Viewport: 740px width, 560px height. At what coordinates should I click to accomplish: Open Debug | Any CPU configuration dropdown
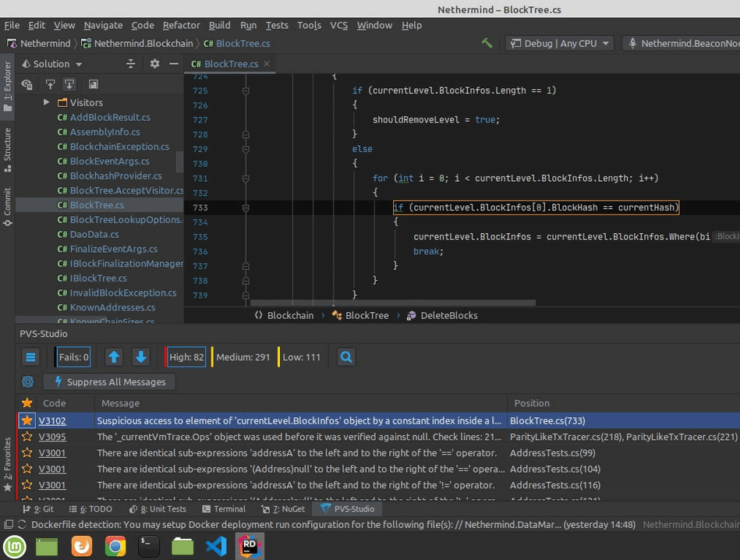point(560,44)
